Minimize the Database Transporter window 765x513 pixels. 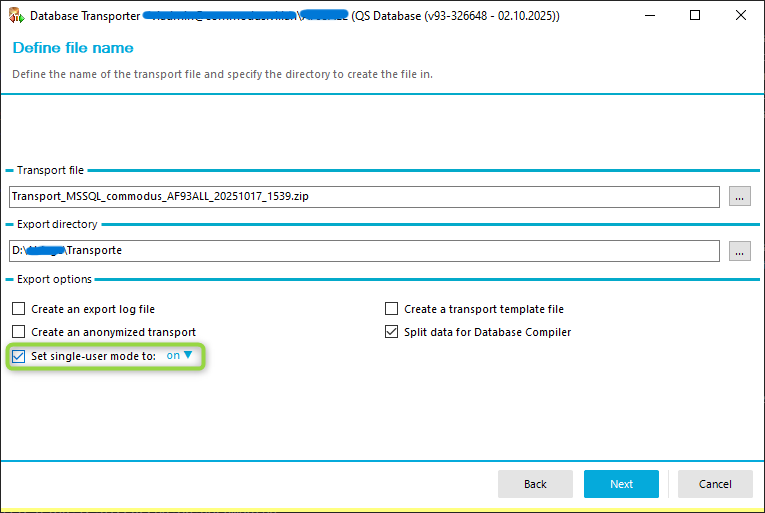tap(649, 16)
